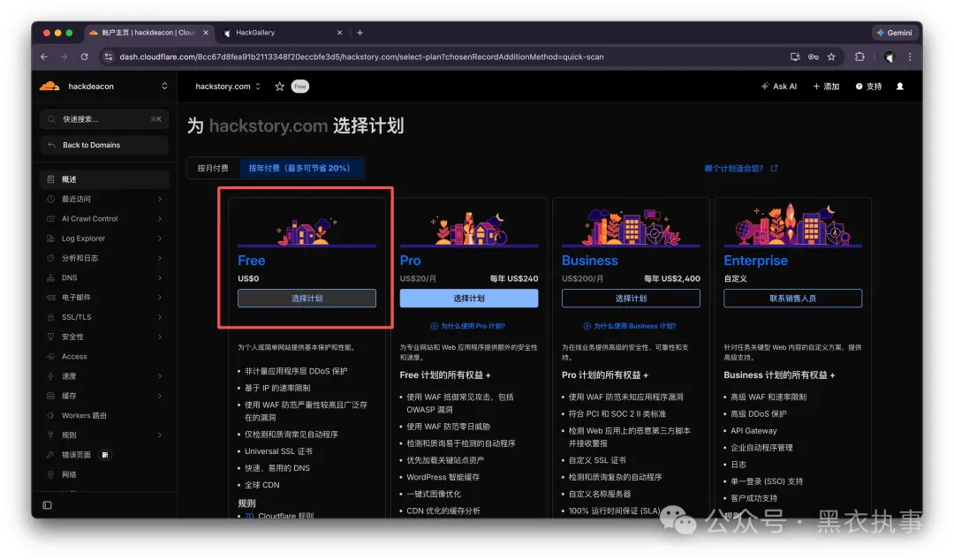This screenshot has height=560, width=954.
Task: Click the Enterprise plan title
Action: (x=755, y=261)
